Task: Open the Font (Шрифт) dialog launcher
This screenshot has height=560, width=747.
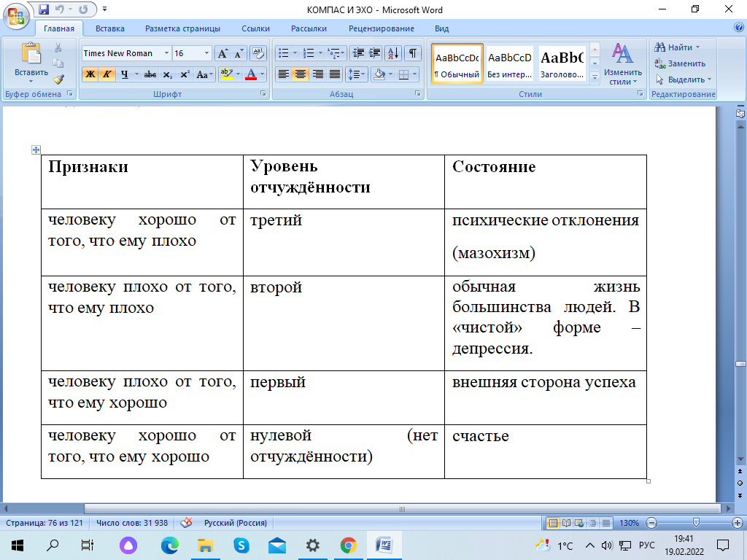Action: 263,94
